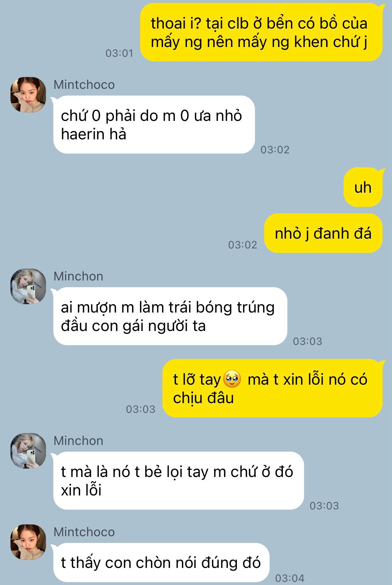Tap the yellow 'uh' message bubble
The width and height of the screenshot is (392, 585).
pyautogui.click(x=363, y=187)
